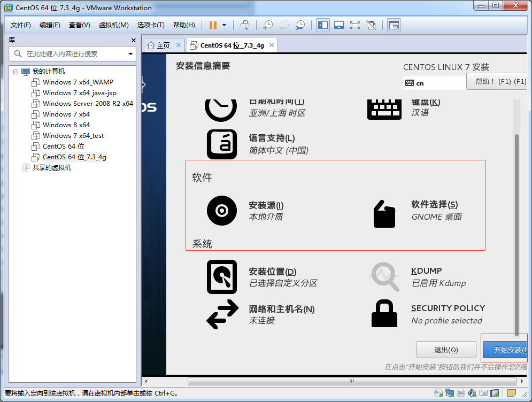Screen dimensions: 532x402
Task: Open 安装位置(D) hard disk icon
Action: pos(222,277)
